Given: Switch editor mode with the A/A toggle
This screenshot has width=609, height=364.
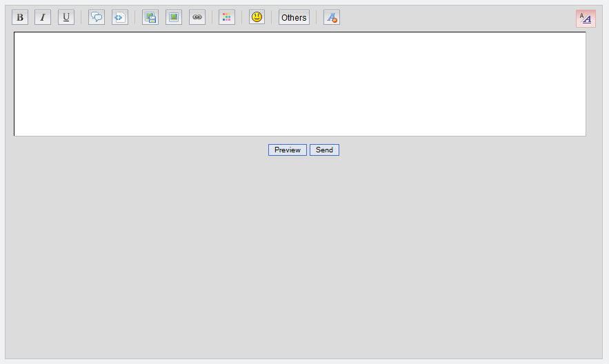Looking at the screenshot, I should [x=586, y=19].
